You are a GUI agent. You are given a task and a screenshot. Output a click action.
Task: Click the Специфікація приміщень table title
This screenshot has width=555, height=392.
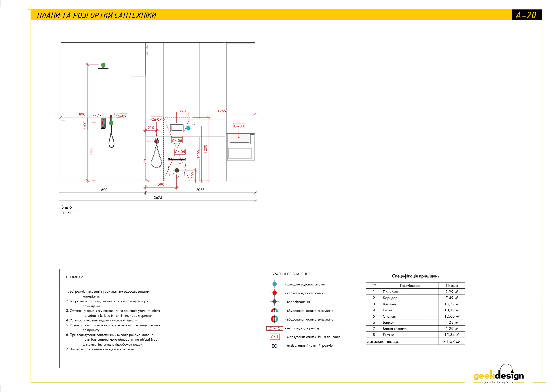415,276
